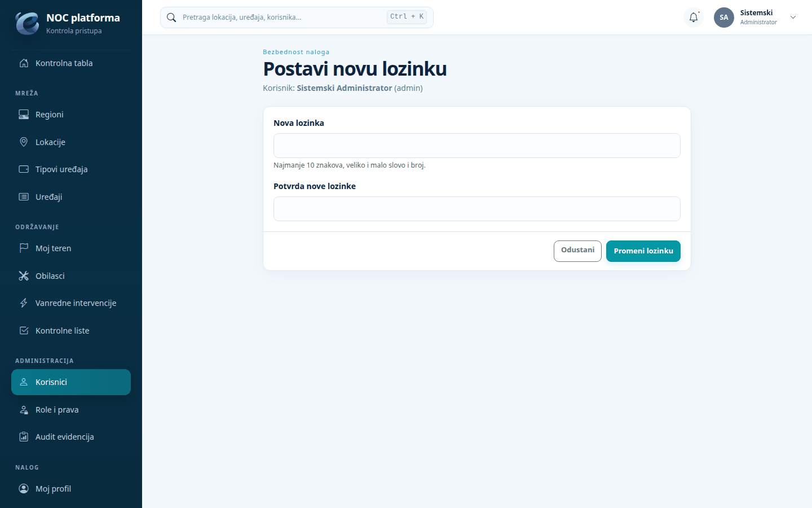Open Audit evidencija section
The height and width of the screenshot is (508, 812).
71,437
